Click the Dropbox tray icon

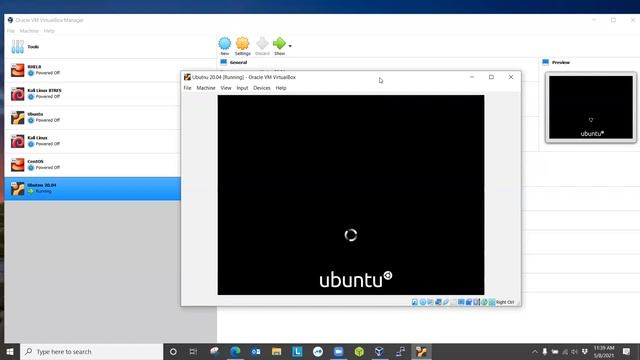coord(585,351)
